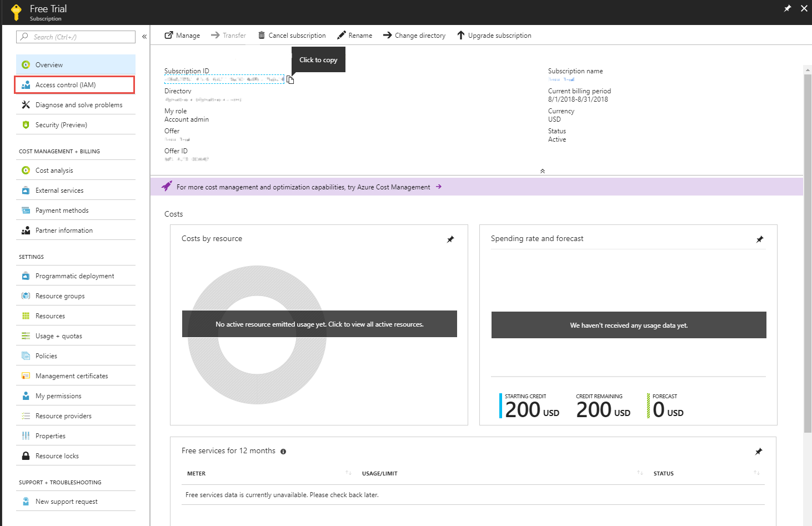Sort the METER column
Image resolution: width=812 pixels, height=526 pixels.
tap(348, 473)
